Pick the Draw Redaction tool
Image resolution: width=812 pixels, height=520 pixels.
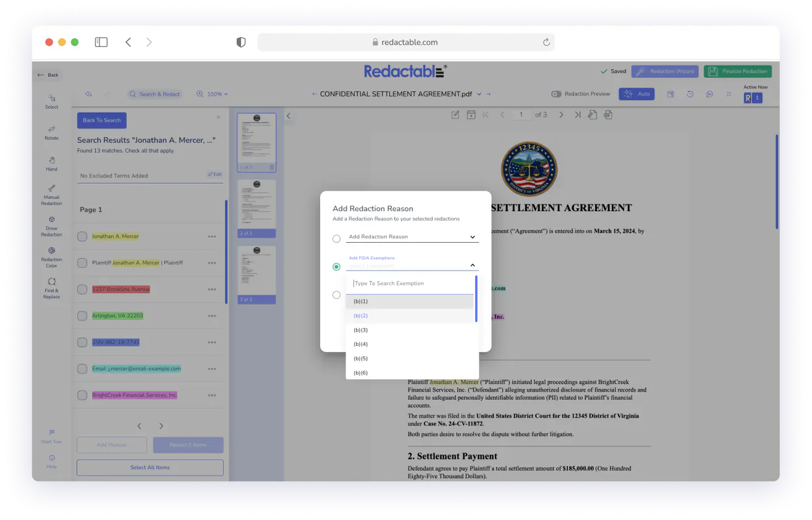point(52,226)
